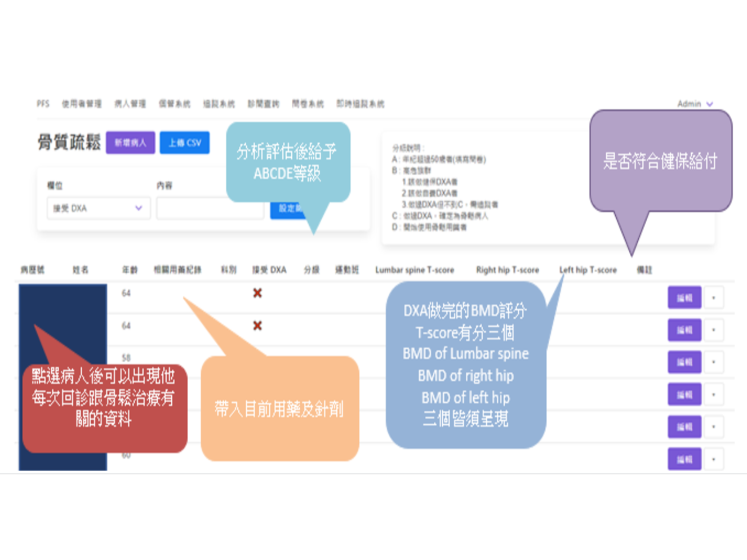This screenshot has height=560, width=747.
Task: Open the 使用者管理 menu item
Action: coord(82,104)
